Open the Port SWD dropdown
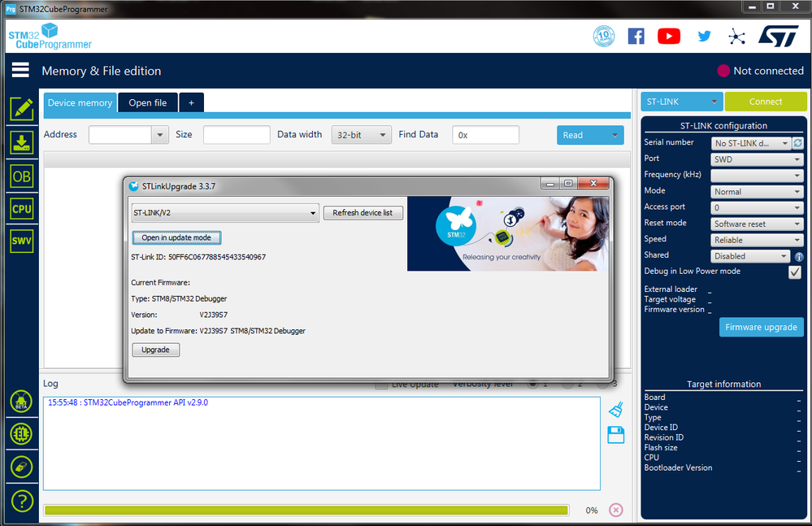The height and width of the screenshot is (526, 812). [x=757, y=159]
